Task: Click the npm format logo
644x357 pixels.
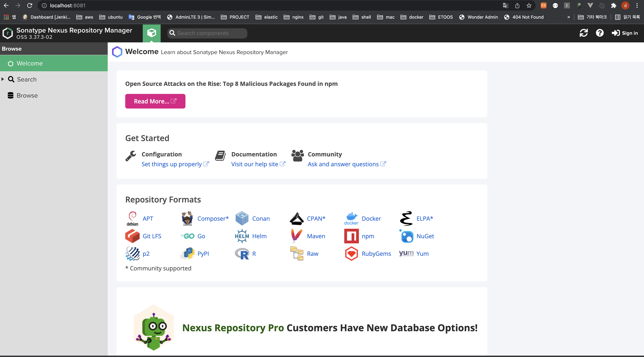Action: pos(351,236)
